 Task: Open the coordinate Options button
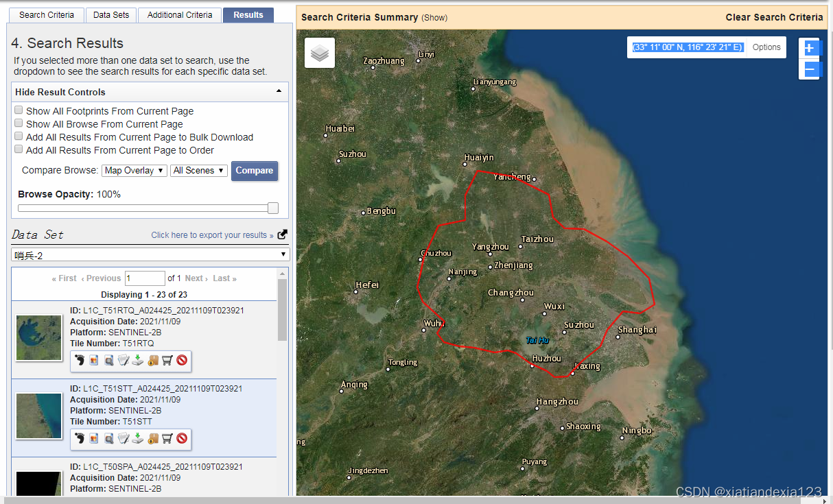pyautogui.click(x=766, y=47)
